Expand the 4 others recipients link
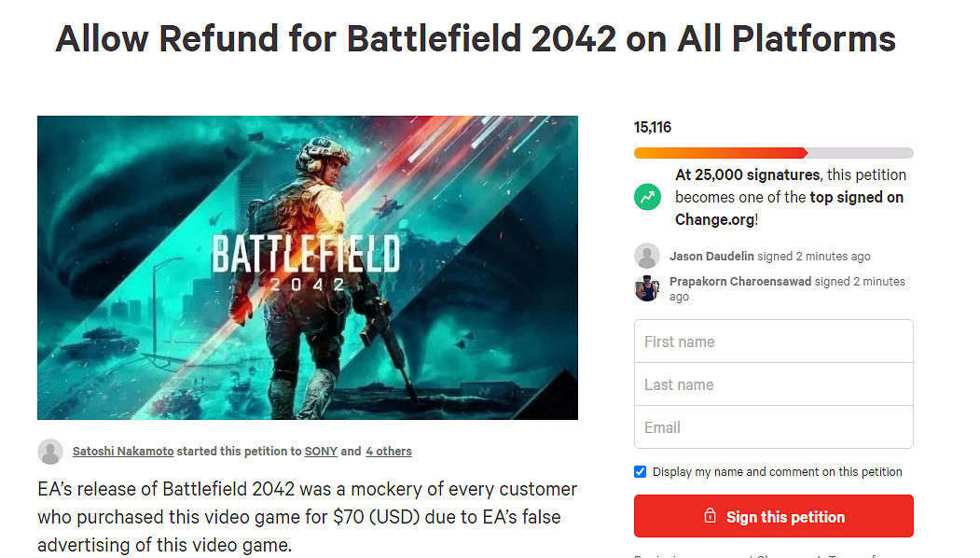 (388, 452)
